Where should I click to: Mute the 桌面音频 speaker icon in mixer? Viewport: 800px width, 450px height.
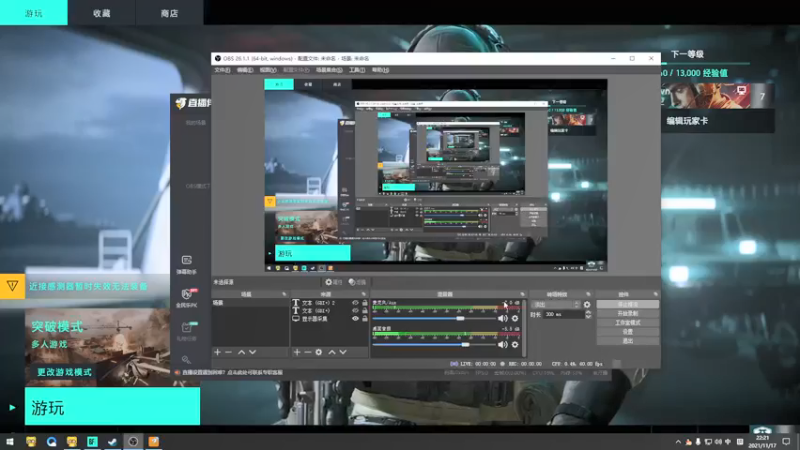click(503, 345)
